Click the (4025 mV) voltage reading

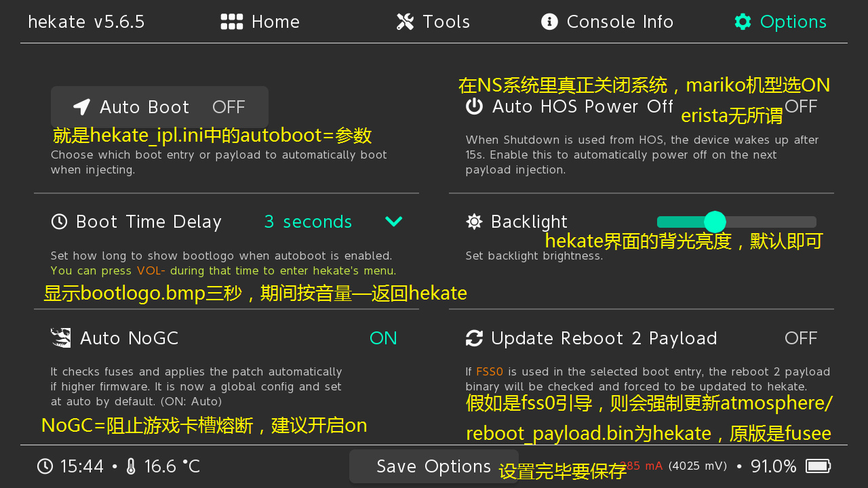697,466
